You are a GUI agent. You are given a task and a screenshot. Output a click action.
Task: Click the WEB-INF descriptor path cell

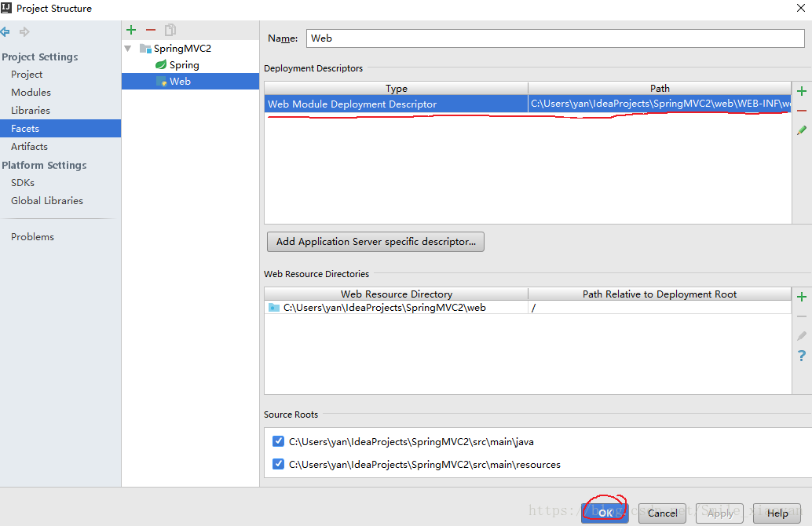pyautogui.click(x=660, y=104)
